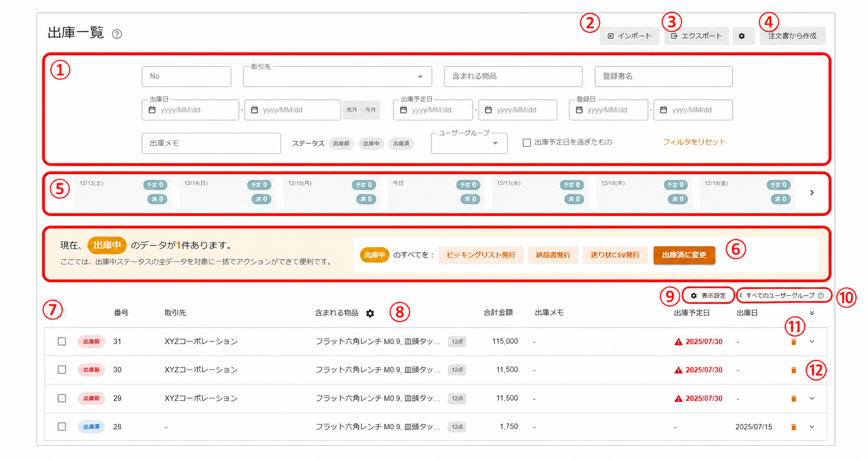Delete row 28 with its trash icon
This screenshot has width=868, height=459.
click(x=793, y=427)
